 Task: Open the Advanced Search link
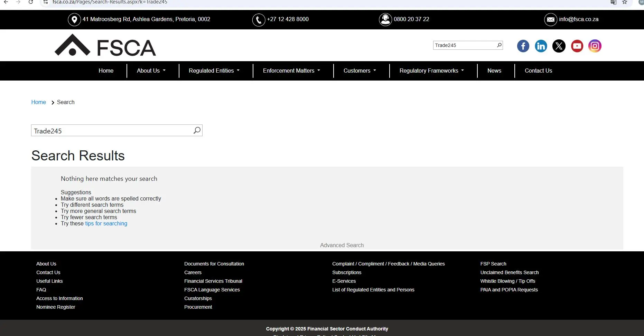click(342, 245)
